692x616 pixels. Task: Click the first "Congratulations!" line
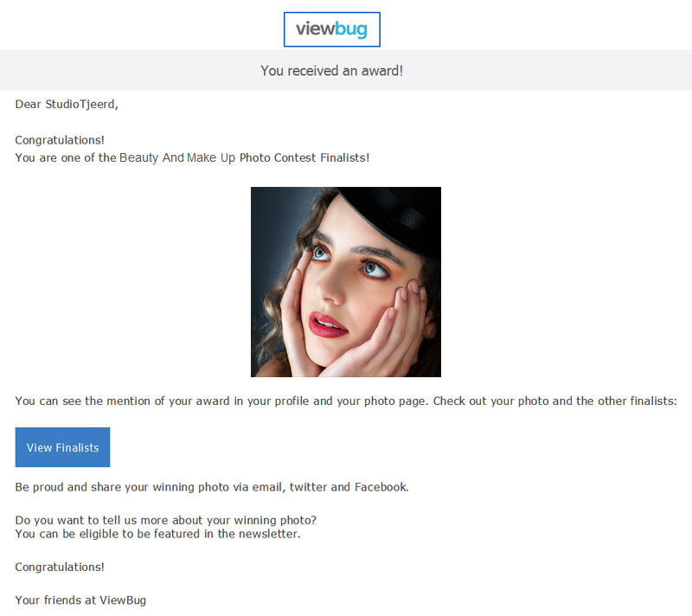point(60,140)
